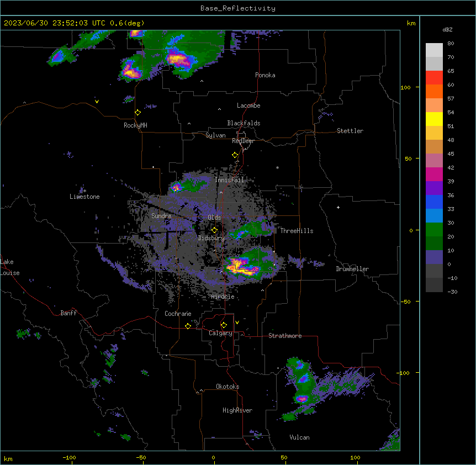Click the yellow diamond marker above Calgary label
The height and width of the screenshot is (465, 476).
coord(224,325)
